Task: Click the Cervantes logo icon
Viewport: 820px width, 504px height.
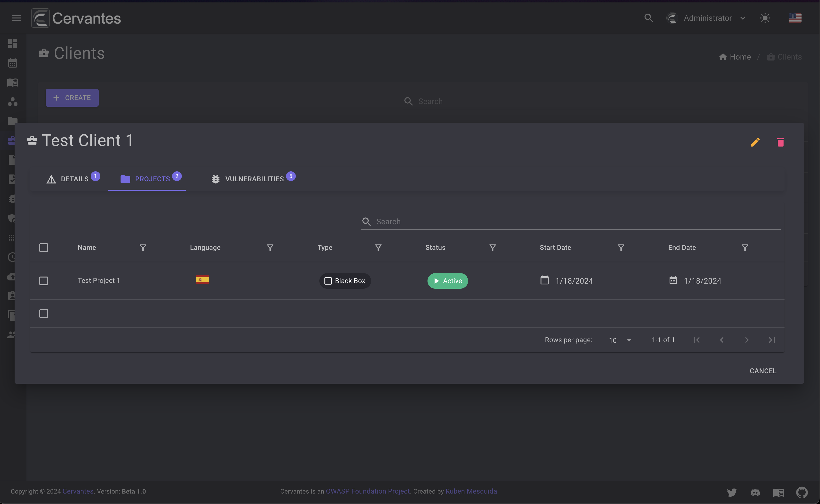Action: coord(40,18)
